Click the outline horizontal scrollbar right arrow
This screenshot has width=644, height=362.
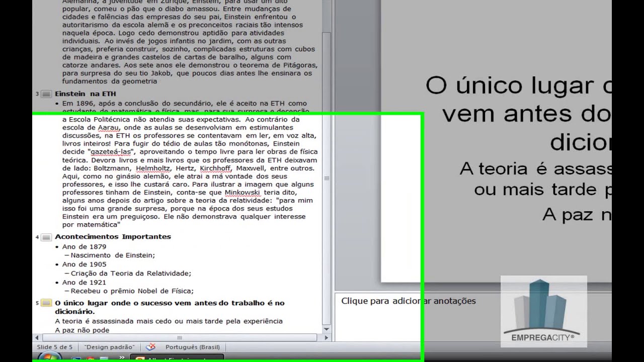(x=326, y=338)
